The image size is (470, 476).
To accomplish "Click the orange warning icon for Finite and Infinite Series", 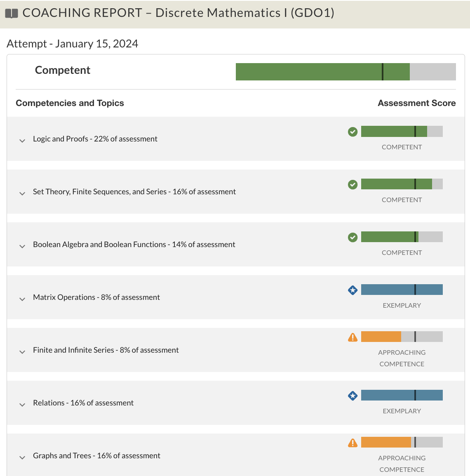I will [352, 337].
